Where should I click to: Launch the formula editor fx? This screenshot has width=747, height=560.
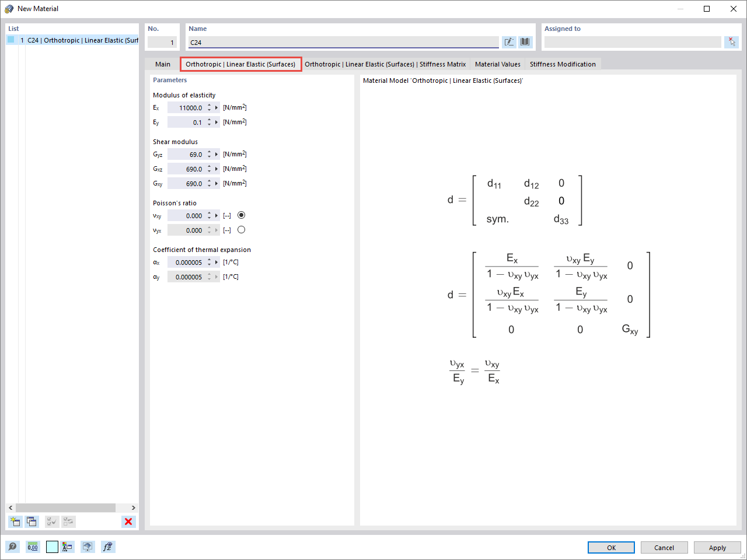[x=107, y=547]
